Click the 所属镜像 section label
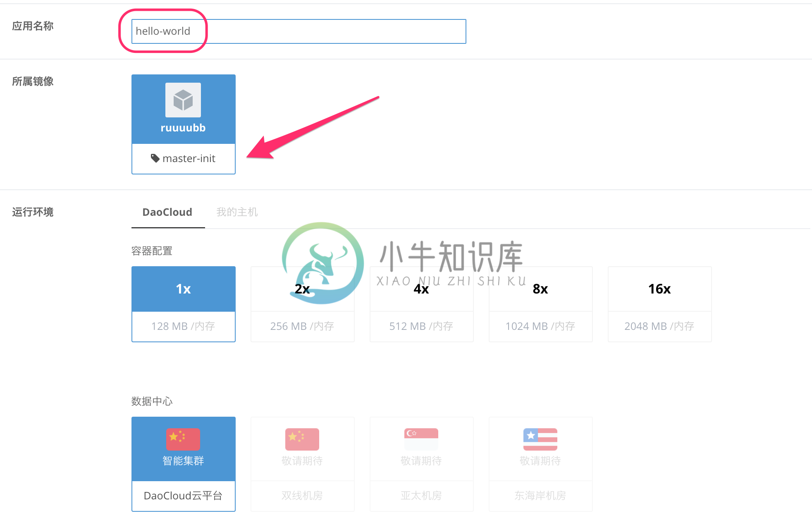812x525 pixels. (33, 81)
